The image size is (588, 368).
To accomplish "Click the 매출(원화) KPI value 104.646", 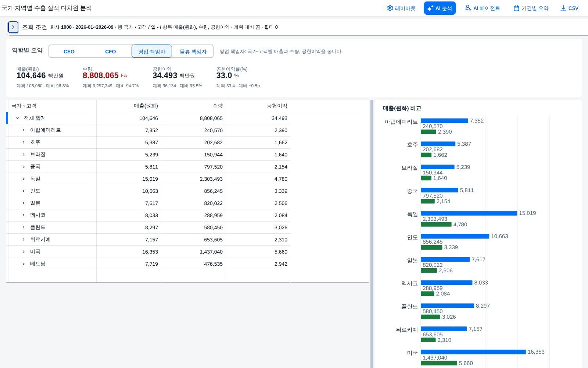I will [x=31, y=75].
